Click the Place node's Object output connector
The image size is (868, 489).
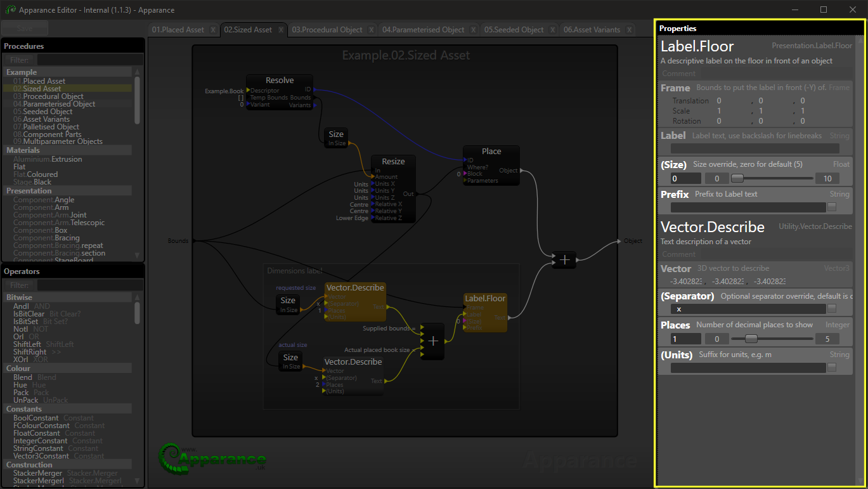pos(521,171)
